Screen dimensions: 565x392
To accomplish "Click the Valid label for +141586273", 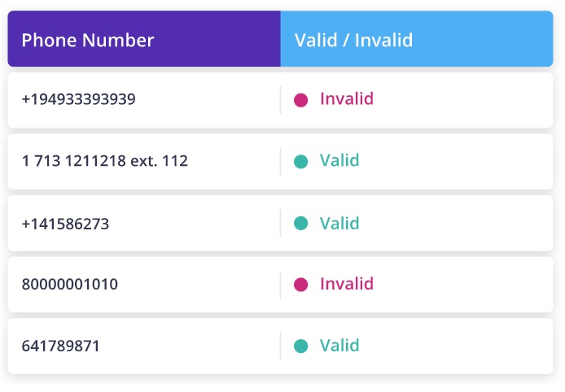I will coord(339,222).
